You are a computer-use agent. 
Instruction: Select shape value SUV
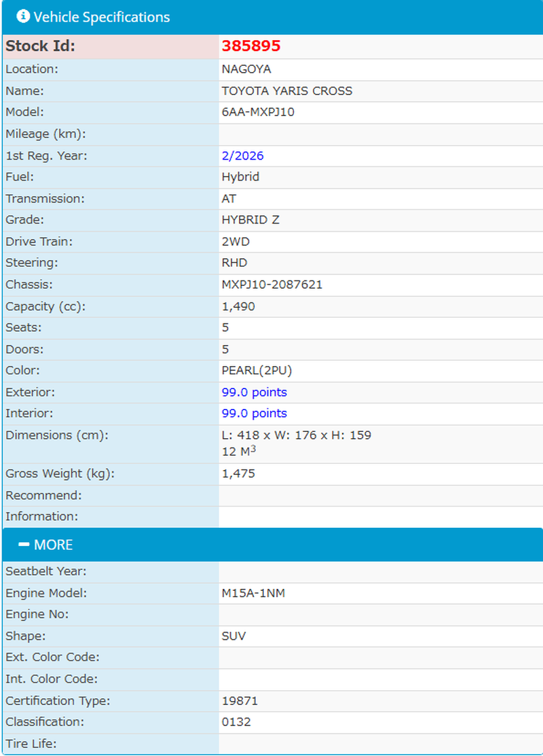coord(233,636)
